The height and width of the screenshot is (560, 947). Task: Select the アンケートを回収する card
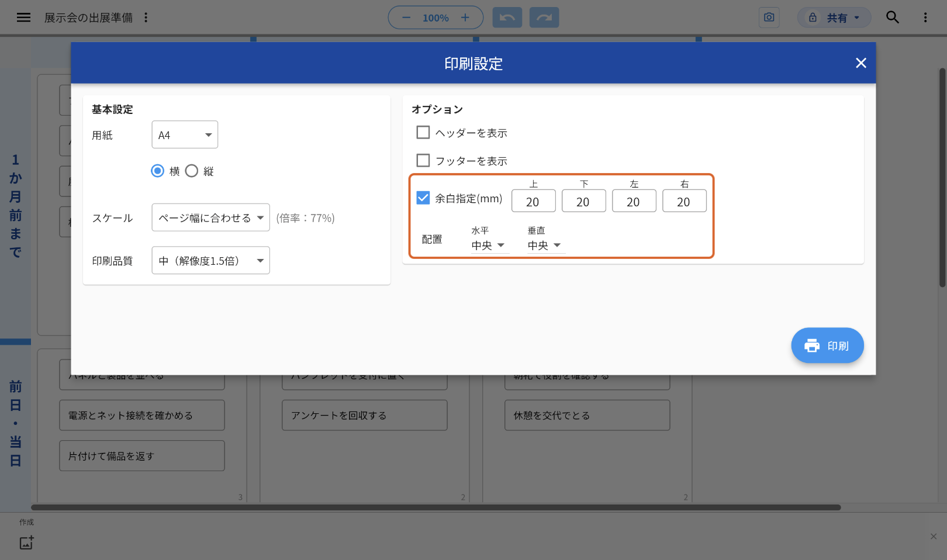click(365, 415)
